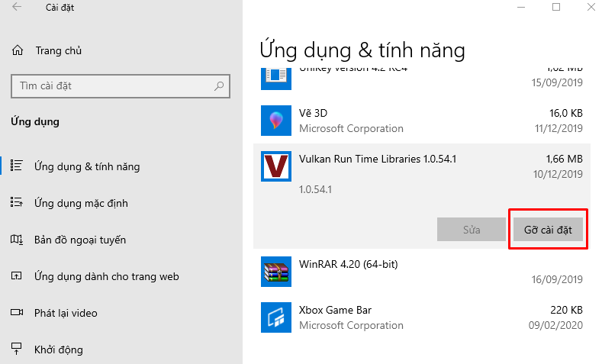Select WinRAR 4.20 (64-bit) name
This screenshot has height=364, width=602.
tap(349, 265)
